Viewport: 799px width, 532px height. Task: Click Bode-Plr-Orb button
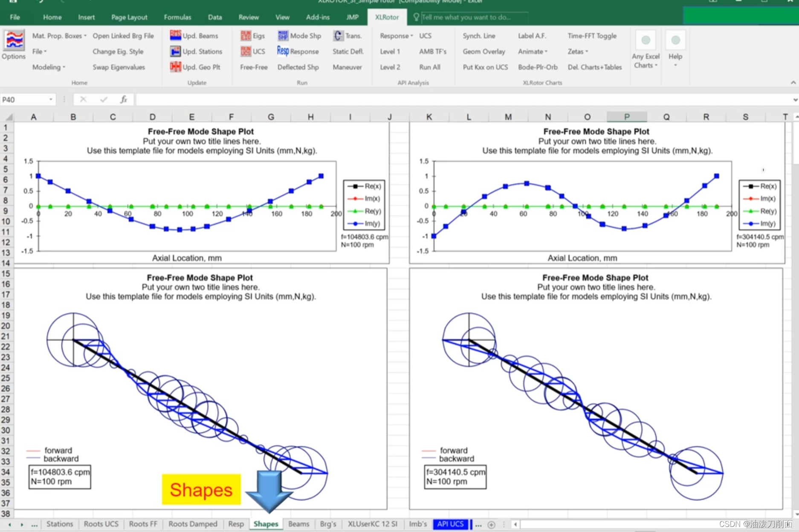[538, 67]
